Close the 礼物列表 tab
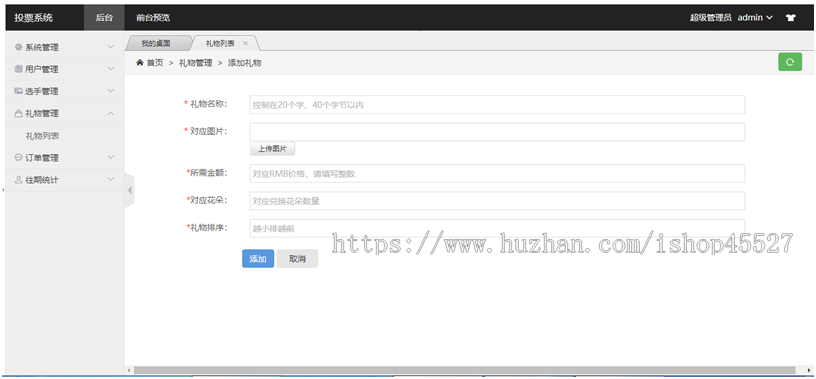Screen dimensions: 816x379 [245, 43]
